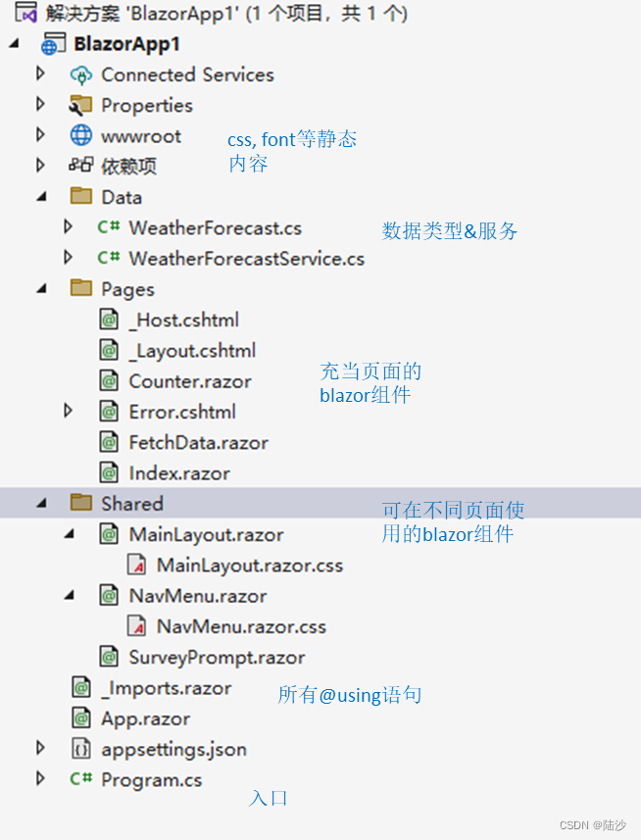Viewport: 641px width, 840px height.
Task: Expand the Error.cshtml node
Action: pyautogui.click(x=67, y=411)
